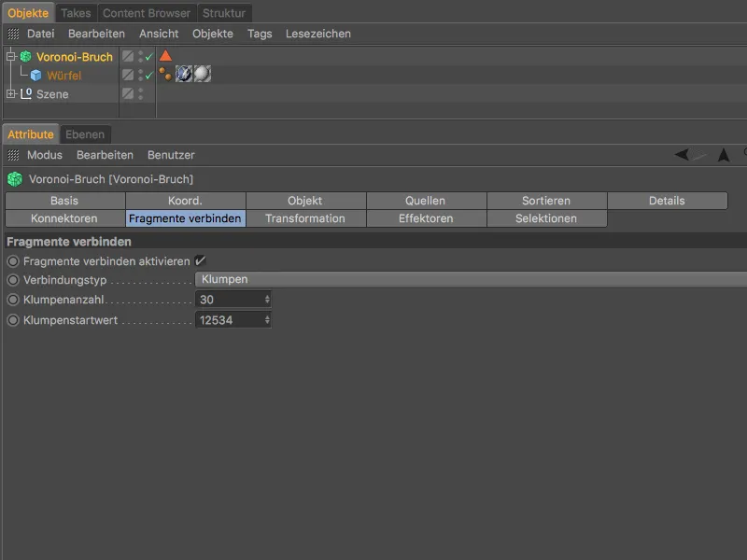This screenshot has height=560, width=747.
Task: Open the Objekt settings tab
Action: (x=305, y=201)
